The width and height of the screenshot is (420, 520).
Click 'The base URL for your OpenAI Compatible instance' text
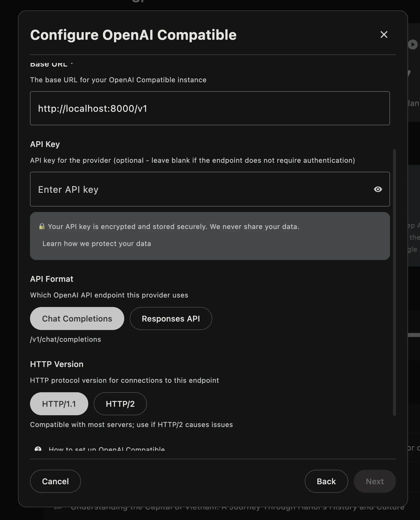click(x=118, y=80)
